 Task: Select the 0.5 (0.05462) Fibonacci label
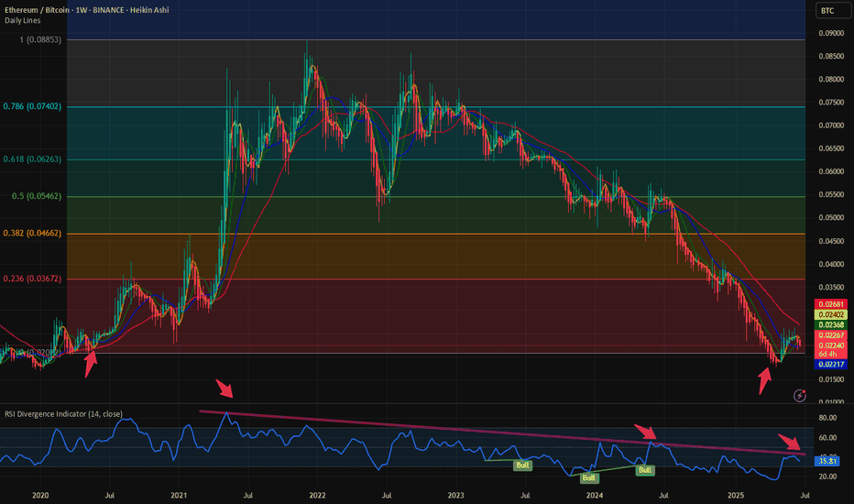pos(37,196)
